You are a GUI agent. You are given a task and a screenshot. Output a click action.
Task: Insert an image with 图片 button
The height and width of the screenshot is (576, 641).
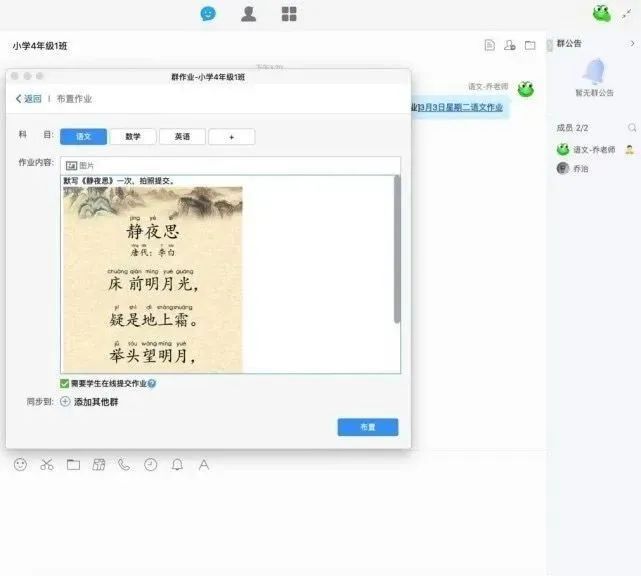click(x=80, y=166)
